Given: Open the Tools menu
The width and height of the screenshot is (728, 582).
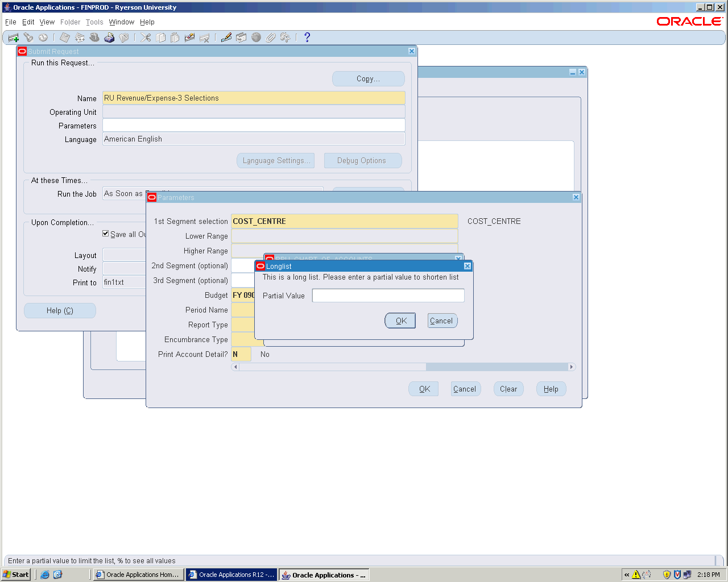Looking at the screenshot, I should [x=94, y=22].
